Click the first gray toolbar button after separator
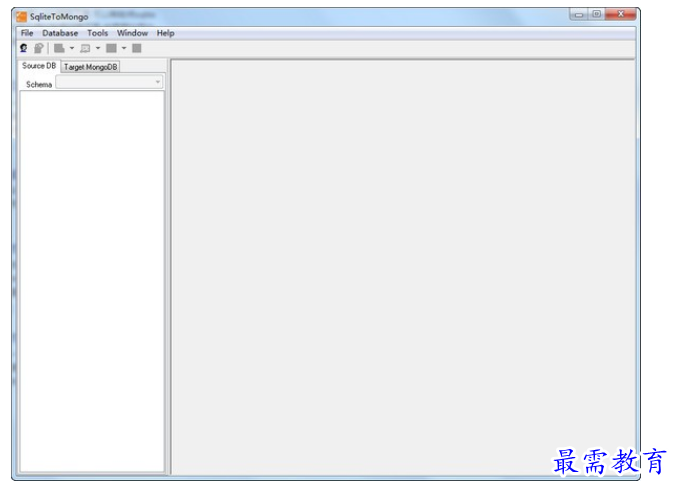Image resolution: width=675 pixels, height=493 pixels. coord(59,48)
